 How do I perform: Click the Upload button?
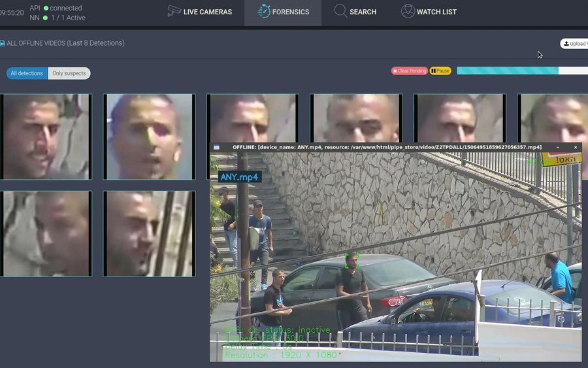coord(574,44)
